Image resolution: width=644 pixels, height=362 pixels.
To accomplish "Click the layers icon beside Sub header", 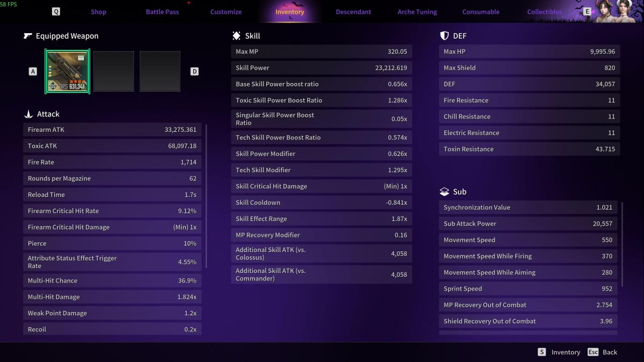I will coord(443,191).
